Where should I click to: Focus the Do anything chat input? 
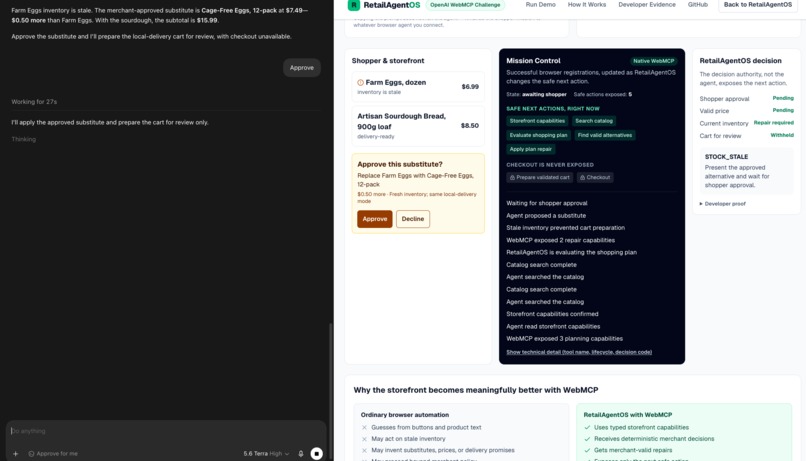pyautogui.click(x=166, y=431)
